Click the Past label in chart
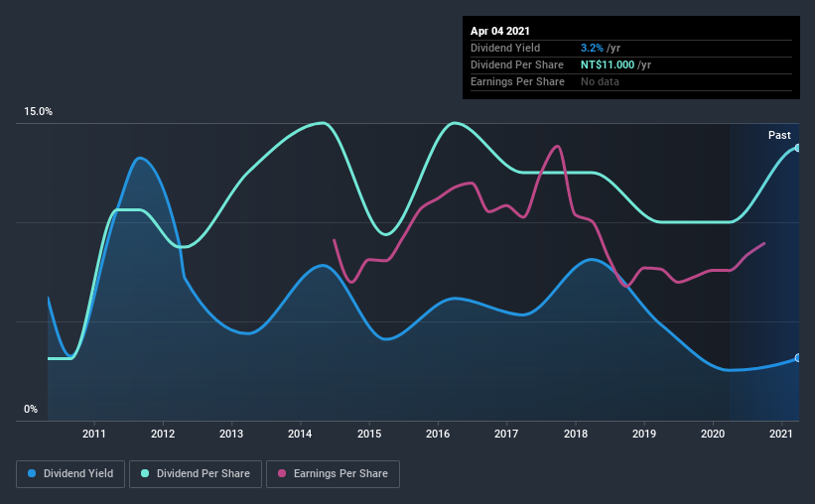Image resolution: width=815 pixels, height=504 pixels. tap(779, 135)
